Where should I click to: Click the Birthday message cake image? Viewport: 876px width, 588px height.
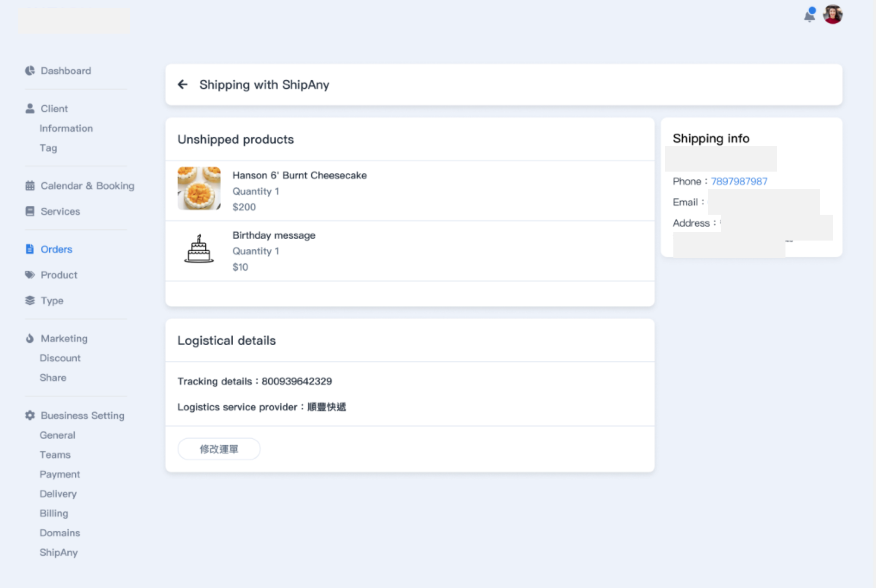(199, 249)
